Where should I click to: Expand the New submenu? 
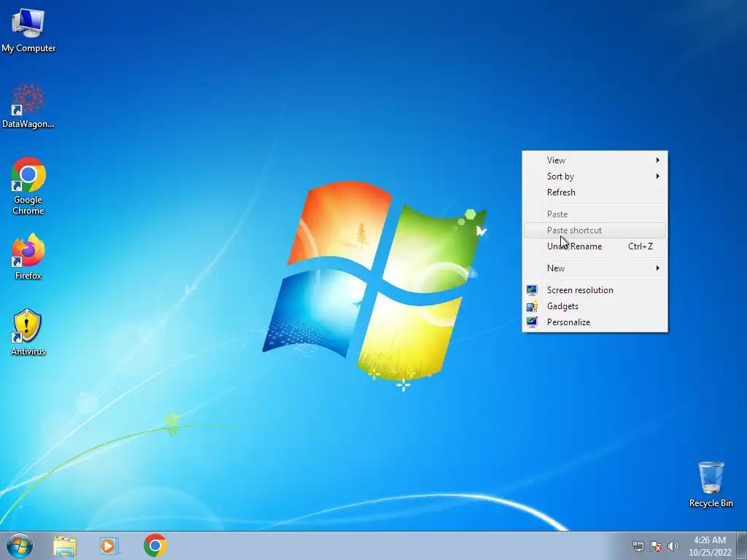[595, 268]
